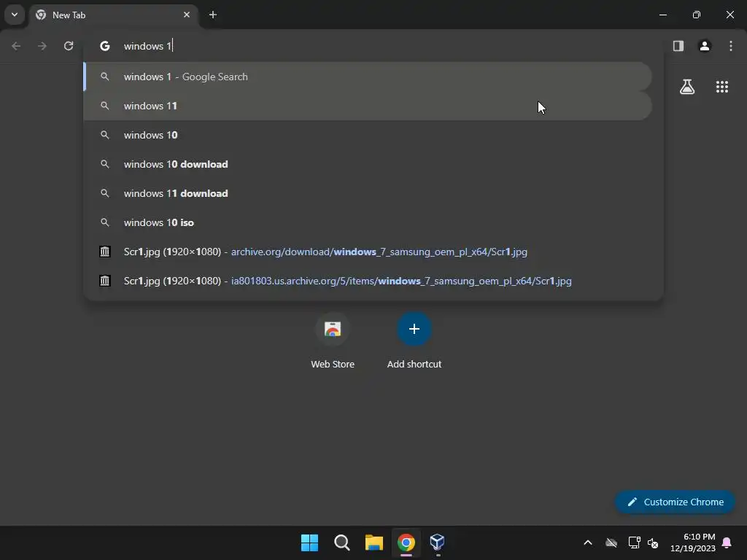Image resolution: width=747 pixels, height=560 pixels.
Task: Click archive icon beside ia801803 entry
Action: [105, 281]
